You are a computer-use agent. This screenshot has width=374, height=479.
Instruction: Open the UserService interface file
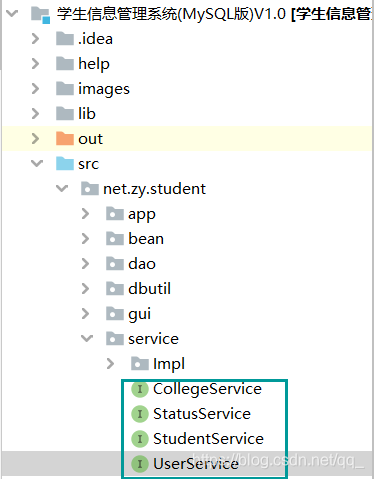tap(196, 464)
